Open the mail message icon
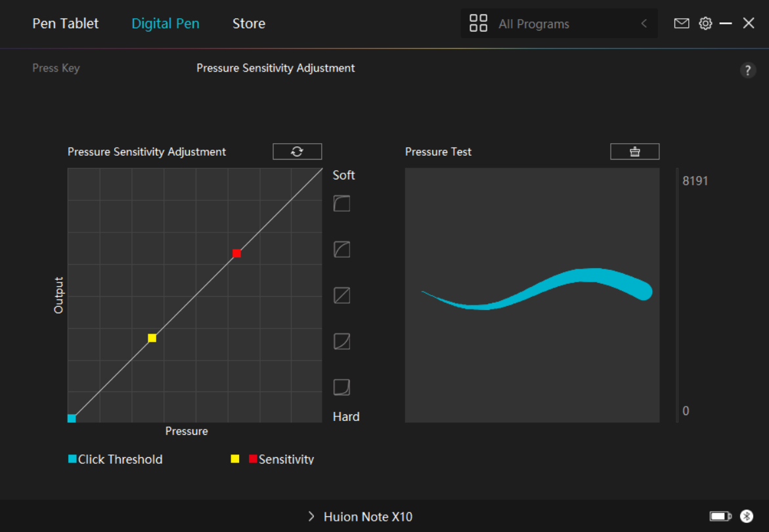The width and height of the screenshot is (769, 532). tap(682, 24)
